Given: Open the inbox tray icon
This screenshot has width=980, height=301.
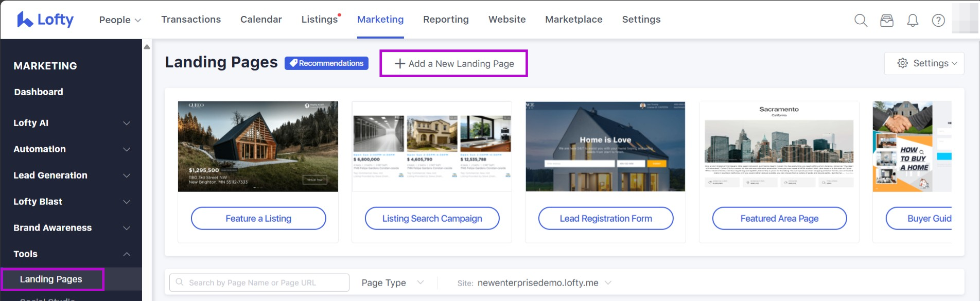Looking at the screenshot, I should pos(886,20).
